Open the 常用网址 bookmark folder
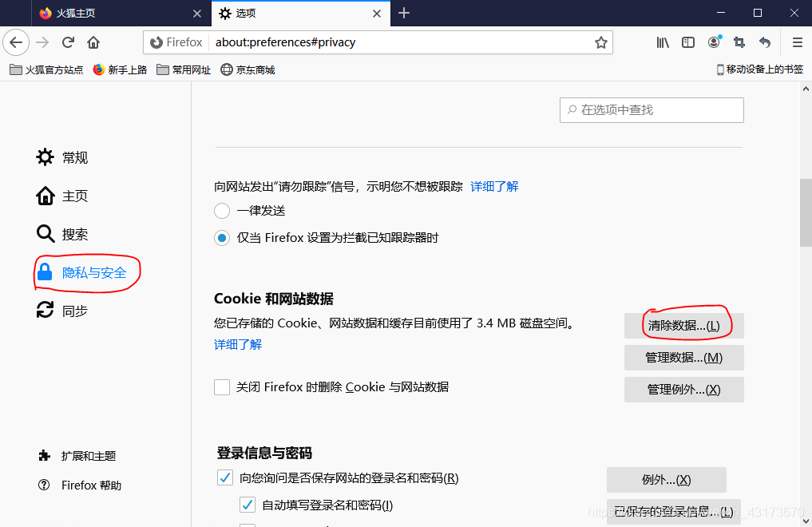Viewport: 812px width, 527px height. [184, 70]
